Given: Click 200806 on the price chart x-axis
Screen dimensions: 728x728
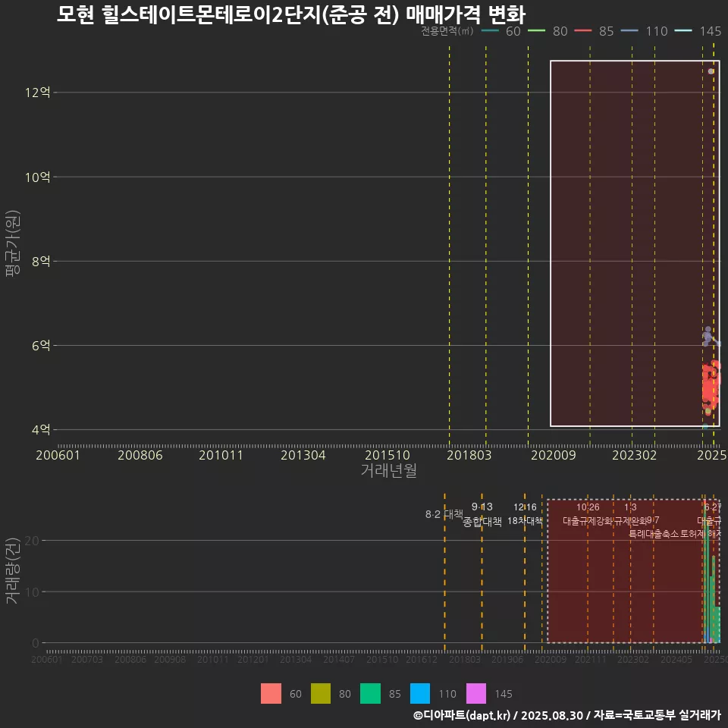Looking at the screenshot, I should click(140, 455).
